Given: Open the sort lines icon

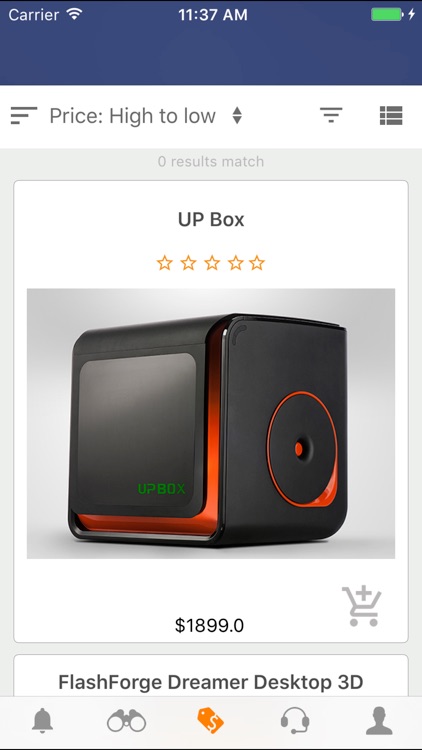Looking at the screenshot, I should [23, 116].
